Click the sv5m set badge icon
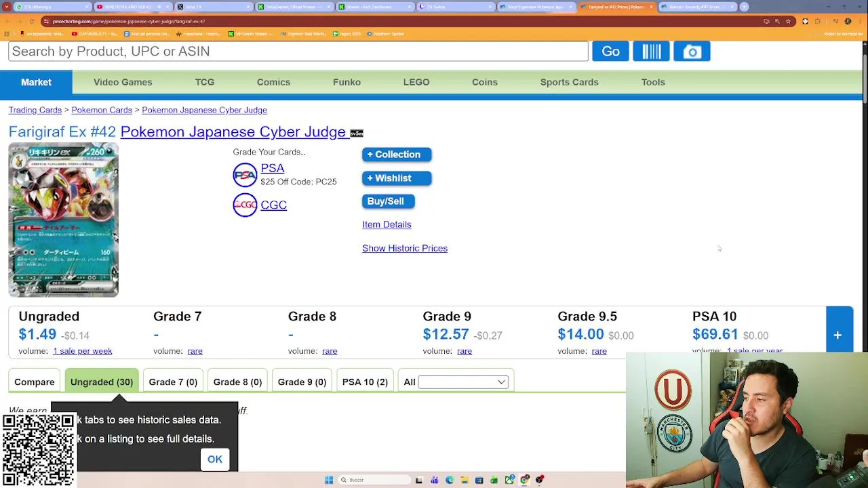Screen dimensions: 868x488 click(357, 133)
